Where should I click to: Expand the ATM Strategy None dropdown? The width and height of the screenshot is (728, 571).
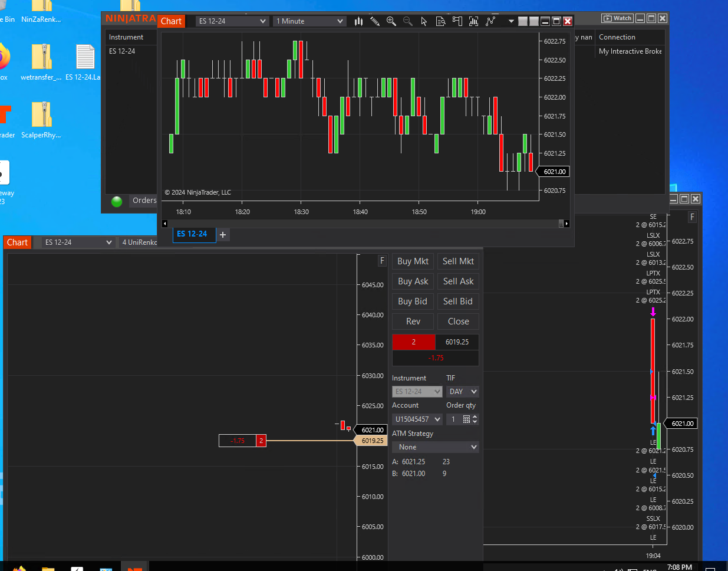click(x=435, y=447)
